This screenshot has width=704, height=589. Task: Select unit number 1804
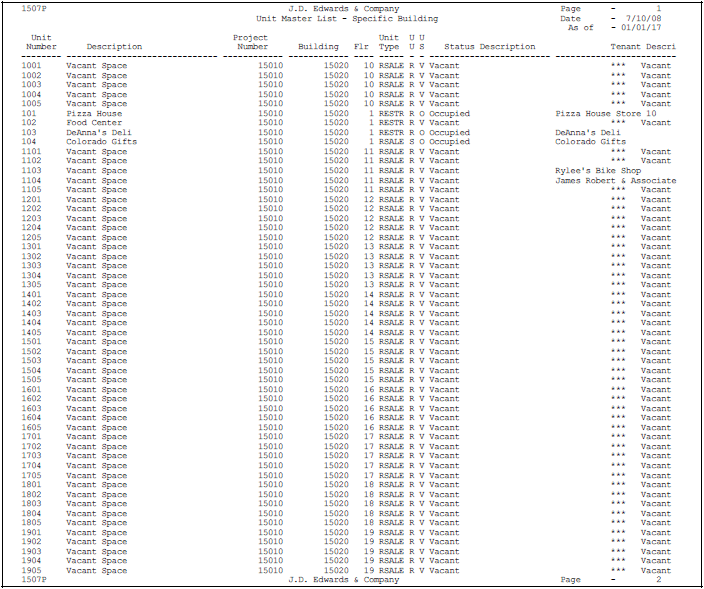(x=31, y=514)
